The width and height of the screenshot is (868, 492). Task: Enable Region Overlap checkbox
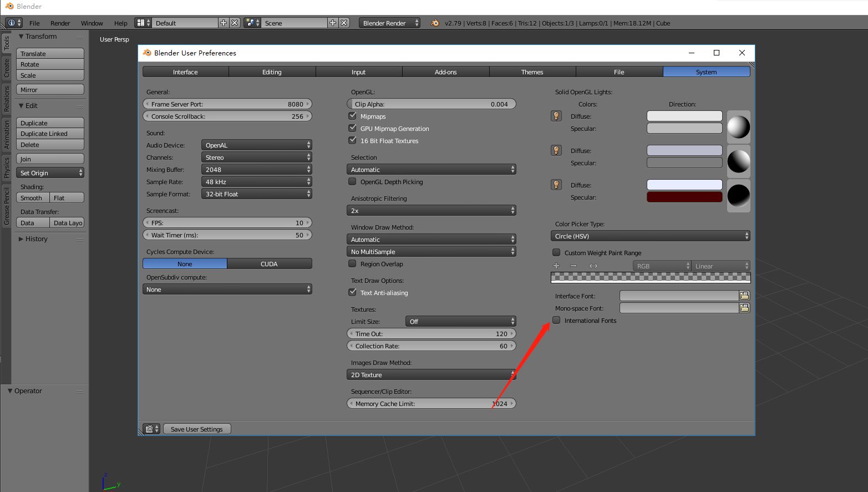click(x=352, y=263)
